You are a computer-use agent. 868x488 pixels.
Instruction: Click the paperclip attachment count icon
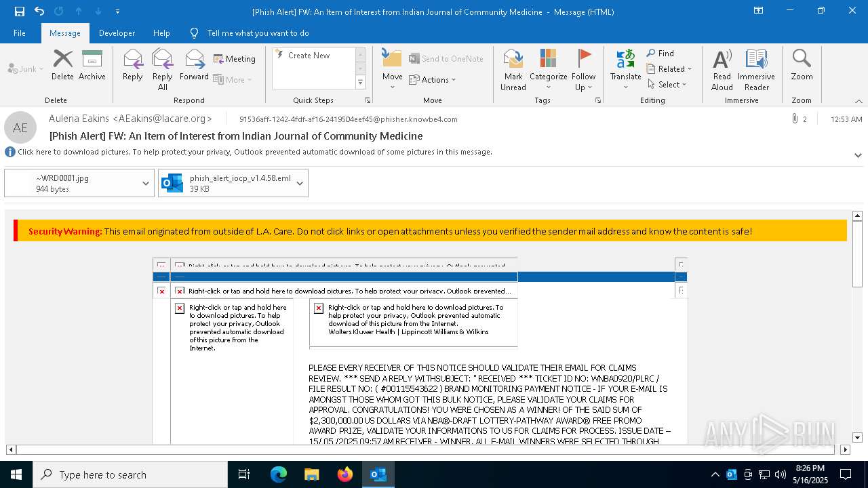(795, 119)
